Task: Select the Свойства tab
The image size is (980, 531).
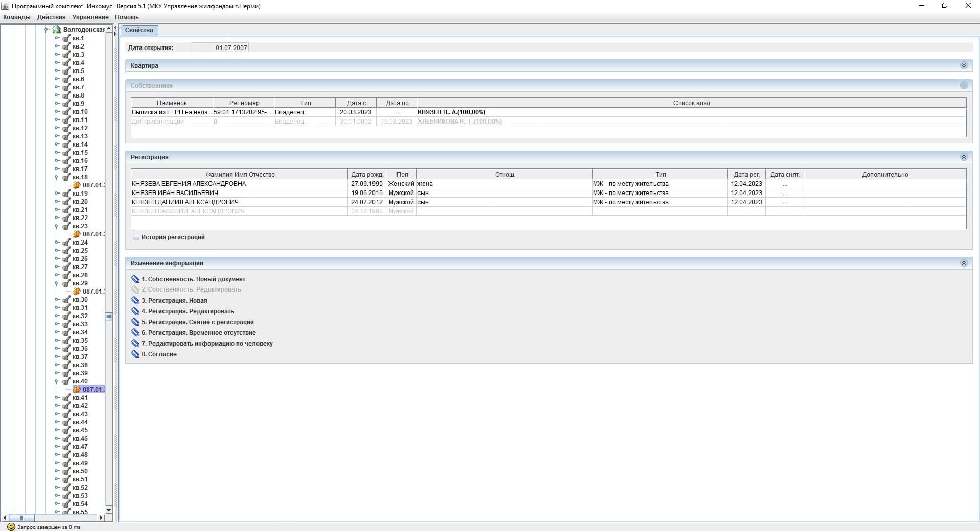Action: pyautogui.click(x=139, y=30)
